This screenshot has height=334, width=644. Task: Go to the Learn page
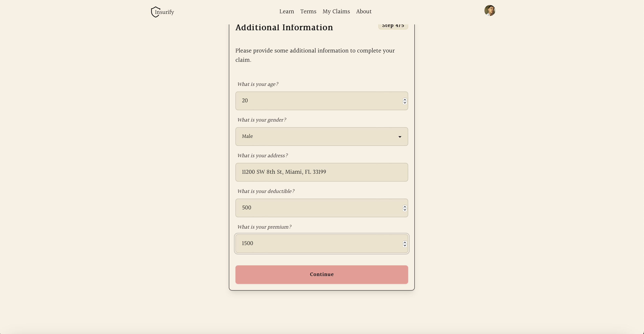coord(287,11)
